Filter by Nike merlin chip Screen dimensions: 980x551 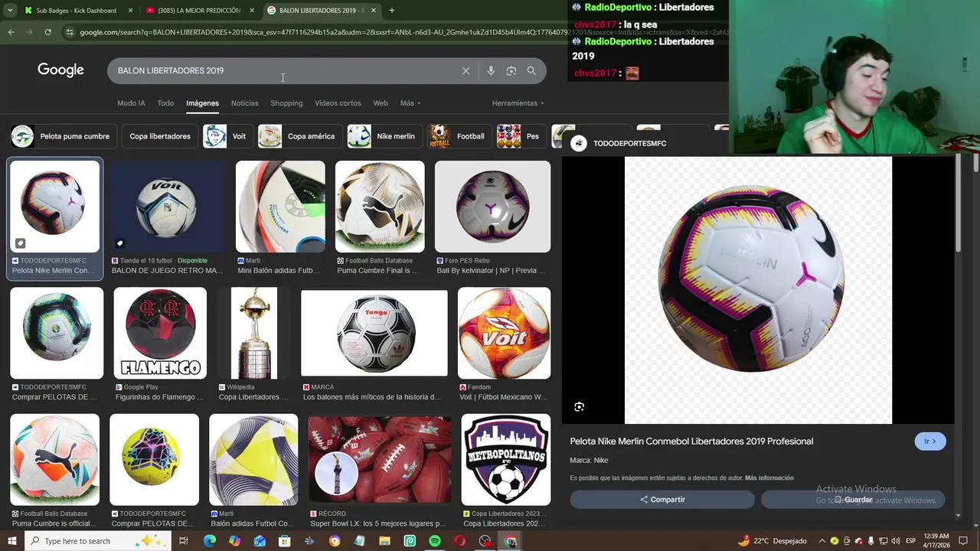tap(384, 136)
